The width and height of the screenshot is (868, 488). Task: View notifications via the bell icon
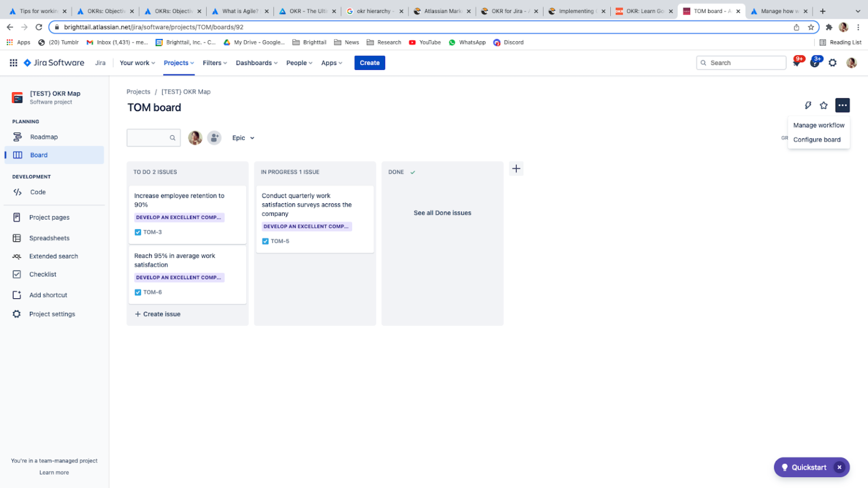coord(797,63)
